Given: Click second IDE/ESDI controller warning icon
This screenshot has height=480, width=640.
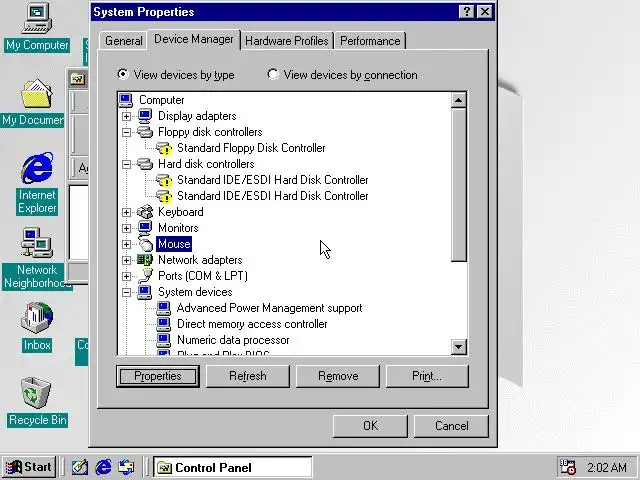Looking at the screenshot, I should pos(164,196).
